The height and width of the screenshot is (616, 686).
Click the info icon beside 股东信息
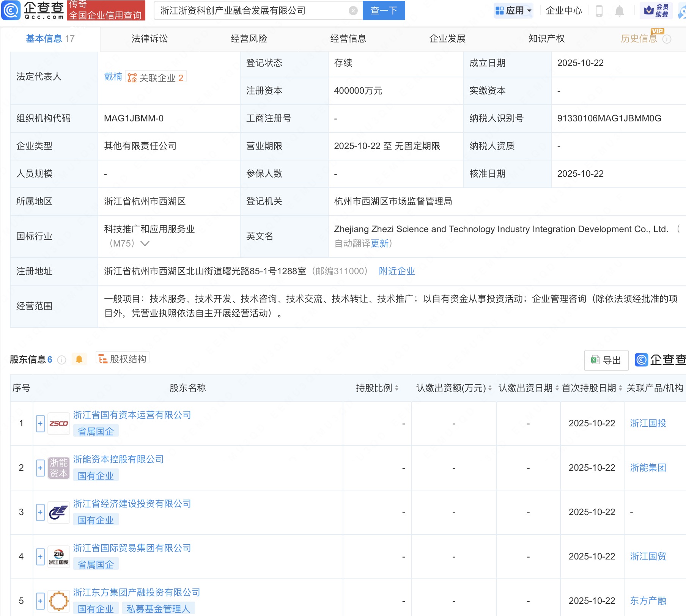61,360
